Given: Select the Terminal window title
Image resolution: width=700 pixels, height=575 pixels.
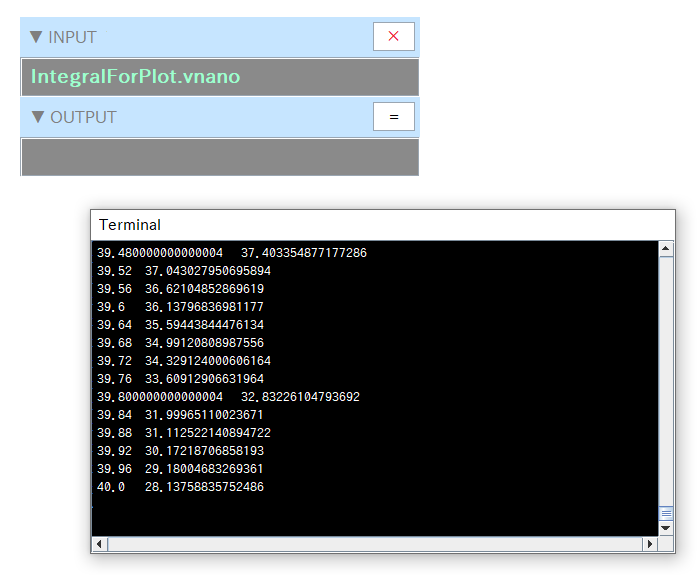Looking at the screenshot, I should point(129,225).
